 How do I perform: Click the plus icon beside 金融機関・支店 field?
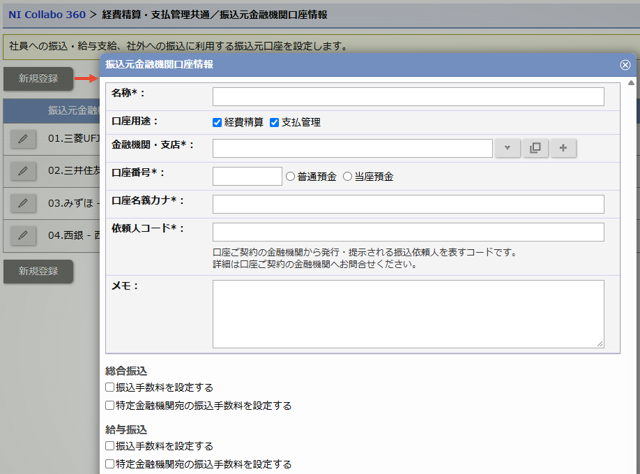(x=563, y=148)
